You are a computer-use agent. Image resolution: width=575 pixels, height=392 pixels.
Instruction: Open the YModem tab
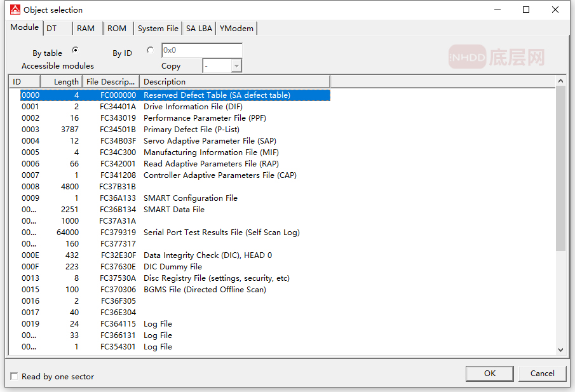point(236,29)
